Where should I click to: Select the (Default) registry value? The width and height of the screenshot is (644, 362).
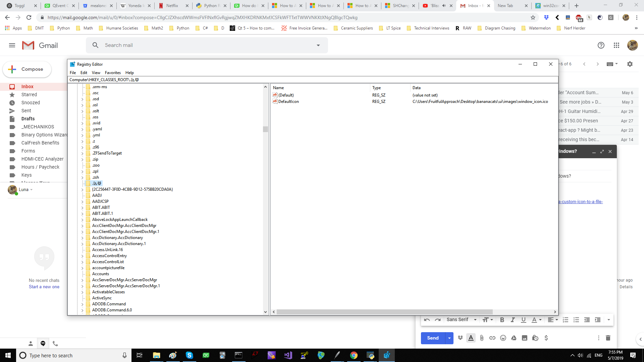point(286,95)
